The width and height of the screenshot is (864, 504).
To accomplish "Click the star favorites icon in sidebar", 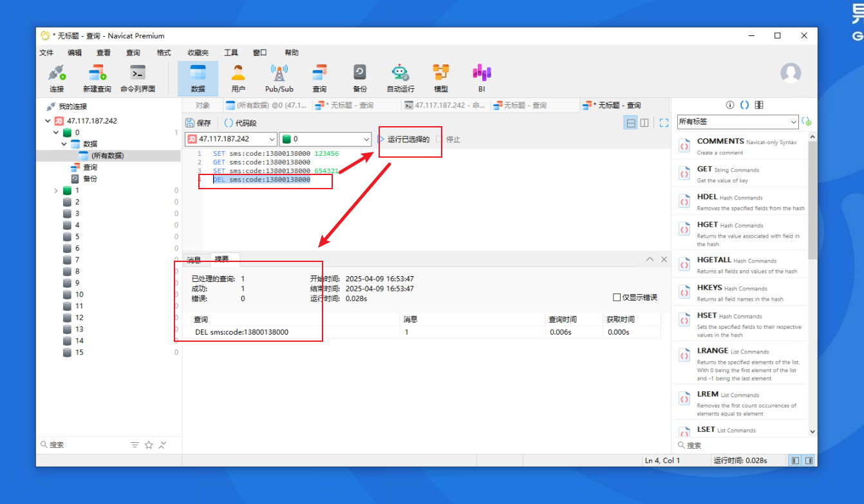I will pyautogui.click(x=149, y=445).
